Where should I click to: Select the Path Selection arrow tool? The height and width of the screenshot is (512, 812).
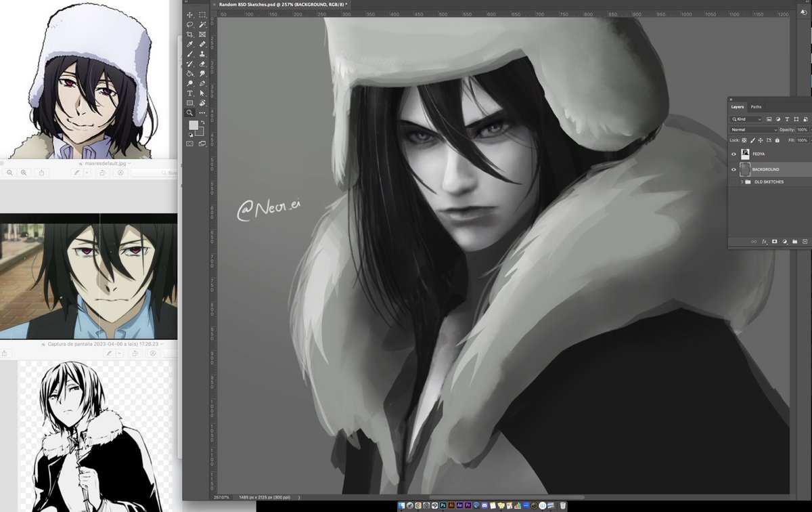point(202,93)
